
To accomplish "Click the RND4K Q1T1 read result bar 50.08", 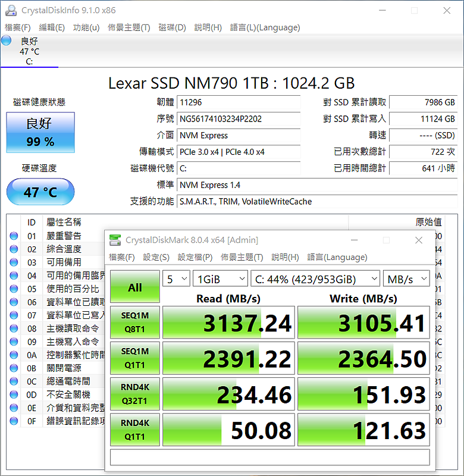I will point(228,430).
